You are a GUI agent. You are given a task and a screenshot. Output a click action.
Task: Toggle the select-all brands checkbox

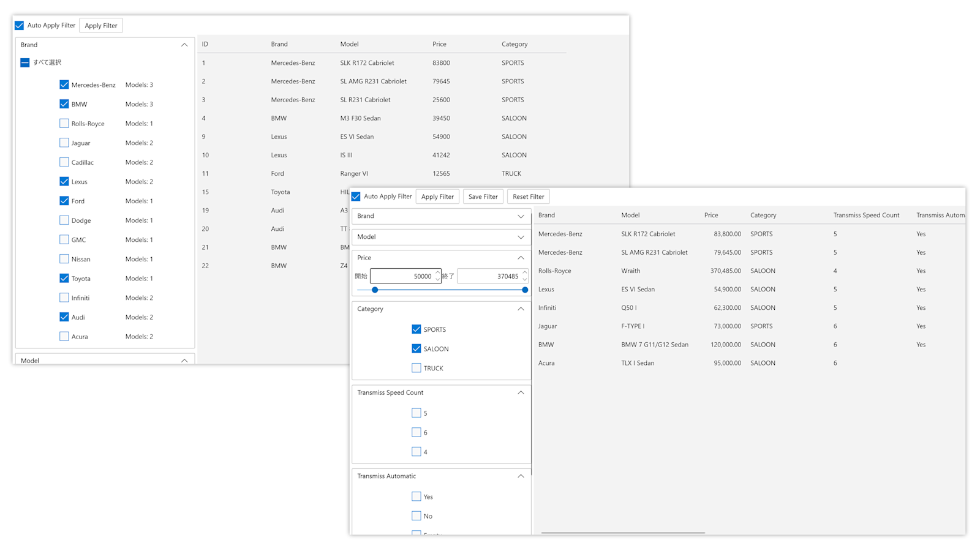click(x=25, y=62)
